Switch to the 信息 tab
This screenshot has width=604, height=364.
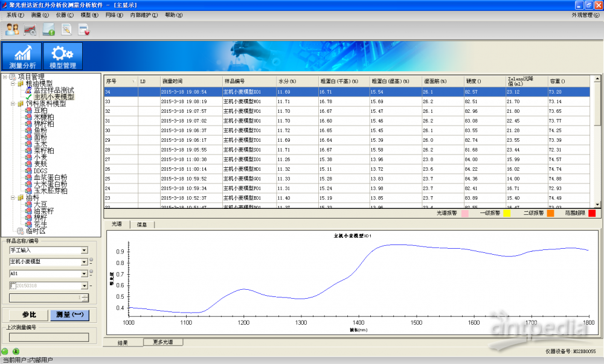(142, 225)
